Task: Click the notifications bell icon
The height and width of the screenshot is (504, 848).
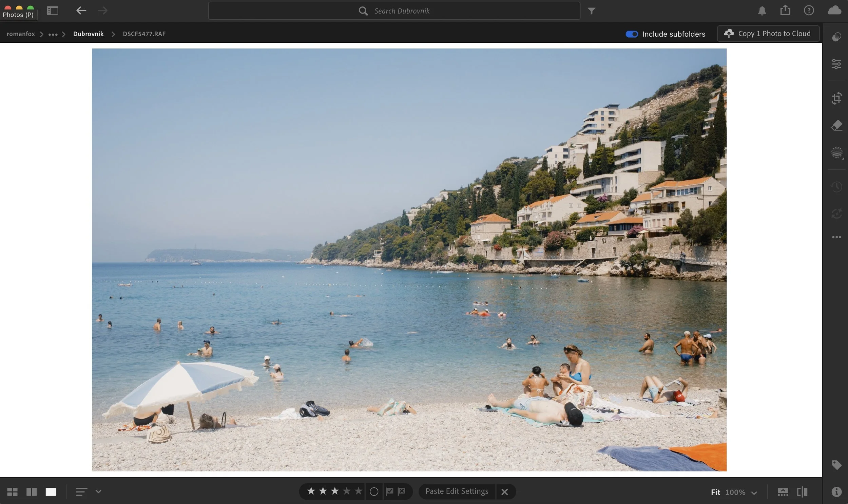Action: pyautogui.click(x=762, y=11)
